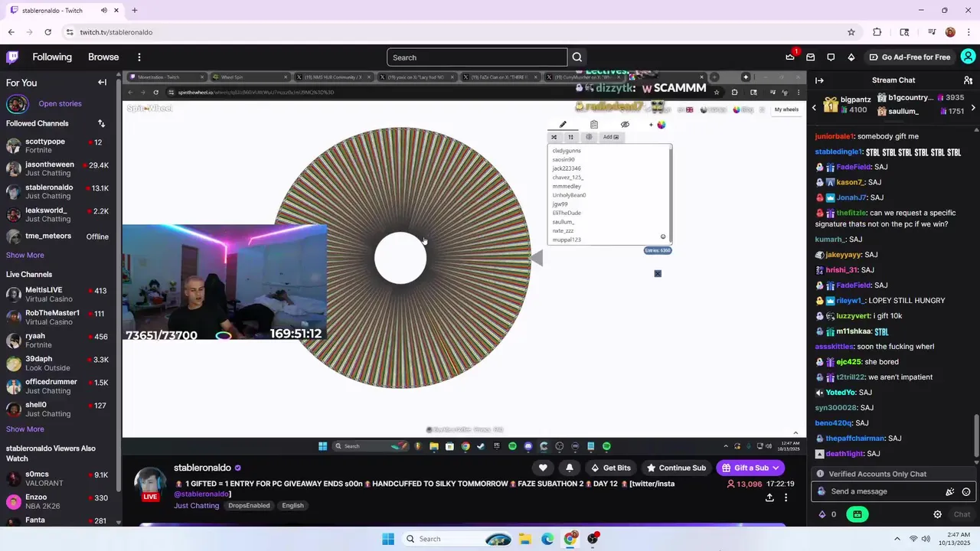980x551 pixels.
Task: Click Continue Sub button
Action: tap(676, 468)
